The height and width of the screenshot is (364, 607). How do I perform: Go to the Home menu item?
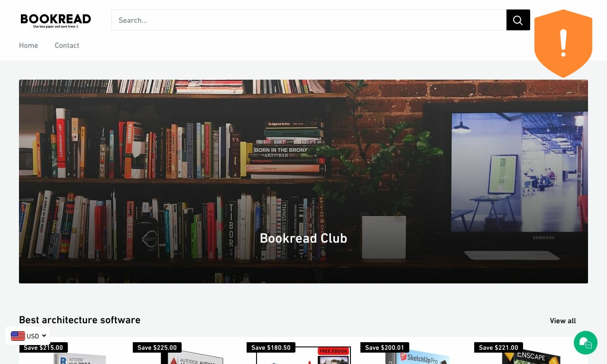point(28,45)
